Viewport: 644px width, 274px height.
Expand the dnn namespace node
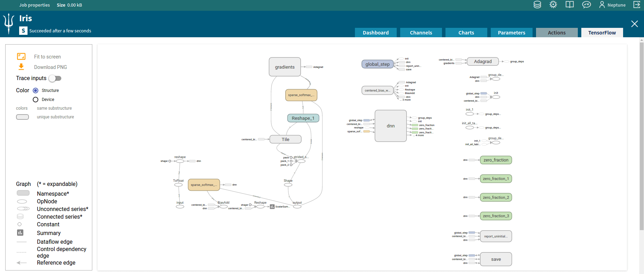[390, 126]
